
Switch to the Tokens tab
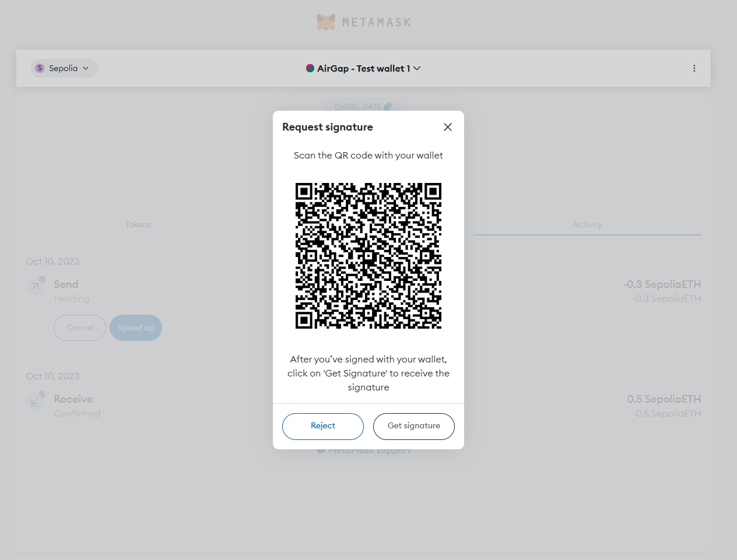coord(138,224)
